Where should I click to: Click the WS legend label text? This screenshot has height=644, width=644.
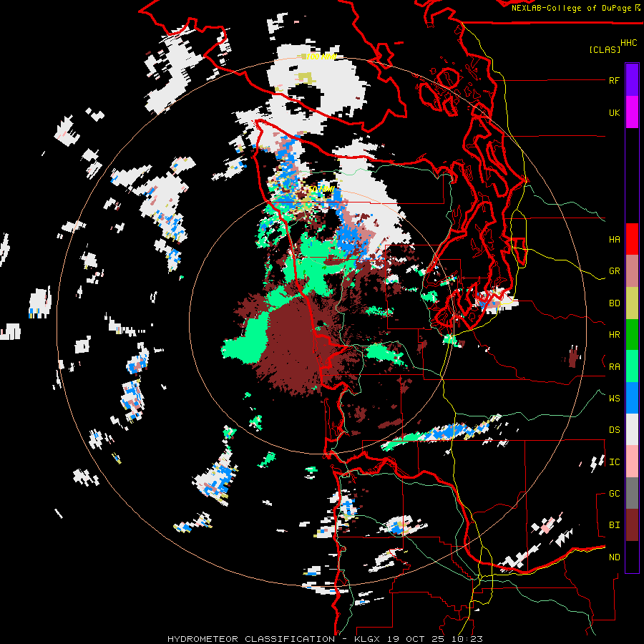pyautogui.click(x=614, y=399)
